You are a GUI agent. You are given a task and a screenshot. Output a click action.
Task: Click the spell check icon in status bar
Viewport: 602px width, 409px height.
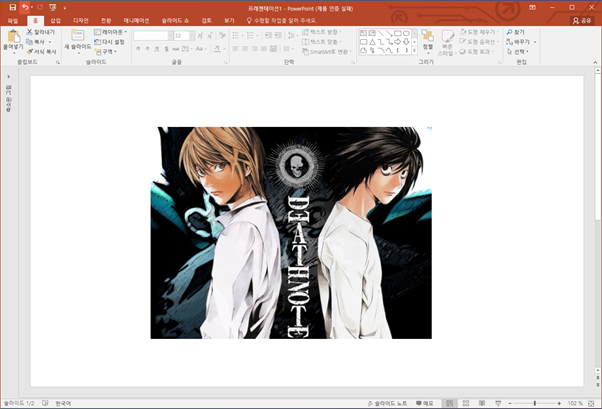pyautogui.click(x=45, y=403)
